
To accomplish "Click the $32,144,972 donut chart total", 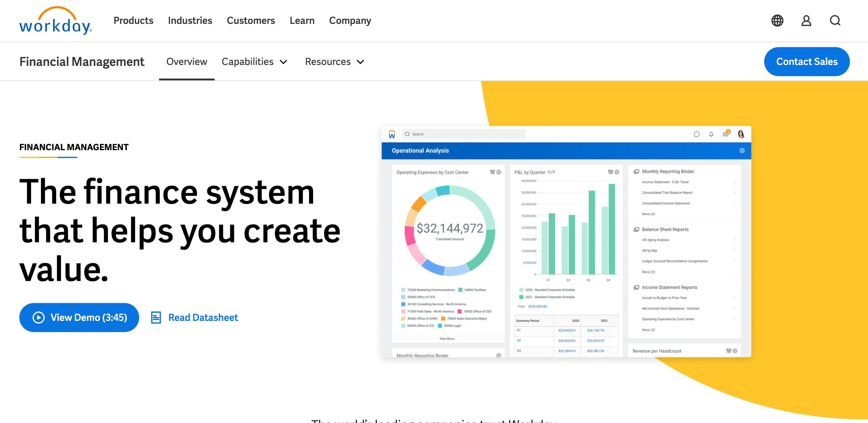I will [450, 228].
